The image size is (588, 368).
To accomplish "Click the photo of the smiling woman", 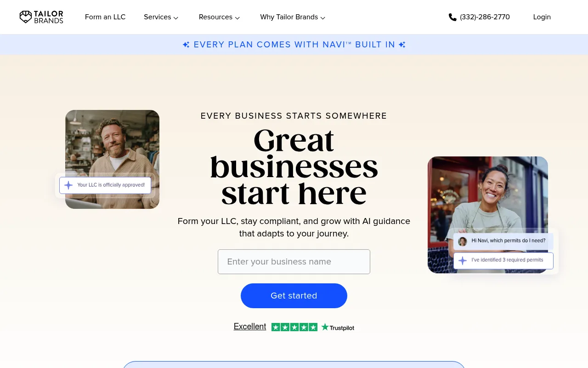I will [x=488, y=215].
